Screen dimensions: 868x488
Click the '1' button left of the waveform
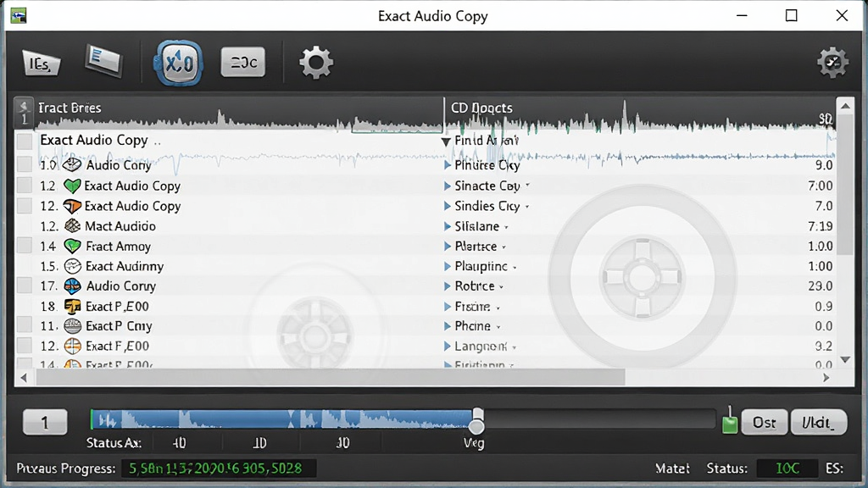(x=45, y=423)
